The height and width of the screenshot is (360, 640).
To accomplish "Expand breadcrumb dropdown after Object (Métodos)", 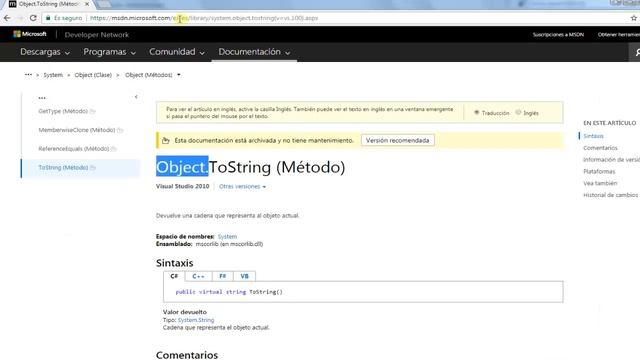I will (179, 75).
